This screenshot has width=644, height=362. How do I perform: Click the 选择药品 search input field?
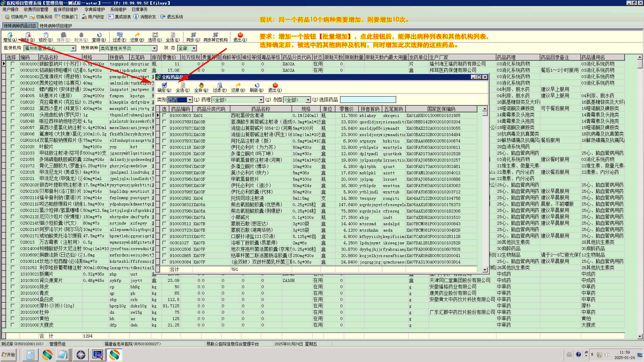click(x=368, y=100)
